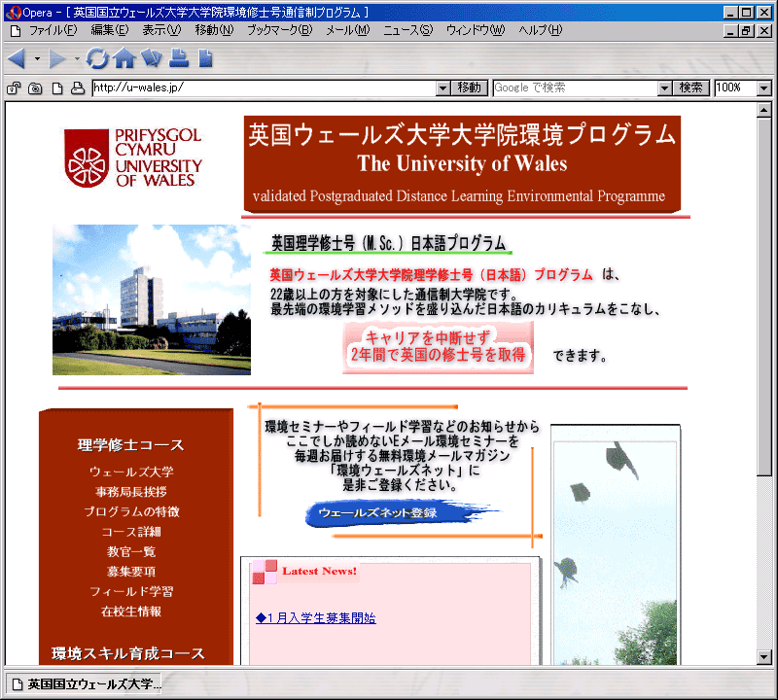Open the ◆1月入学生募集開始 news link

point(315,618)
